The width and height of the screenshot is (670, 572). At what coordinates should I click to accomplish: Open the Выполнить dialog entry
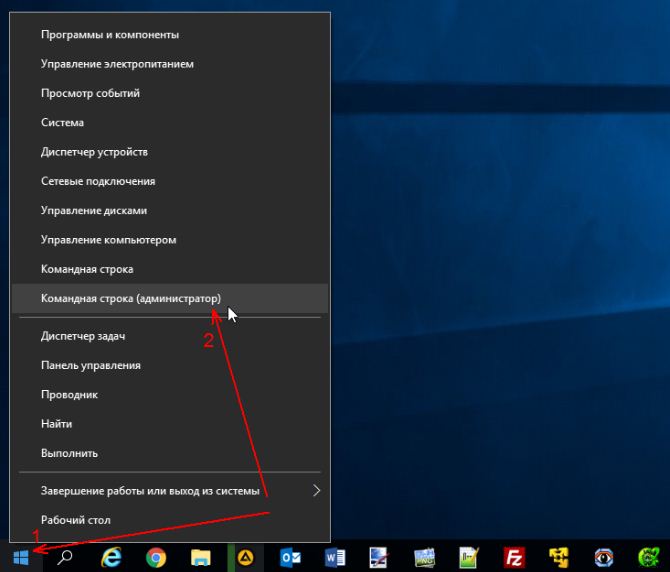tap(170, 453)
